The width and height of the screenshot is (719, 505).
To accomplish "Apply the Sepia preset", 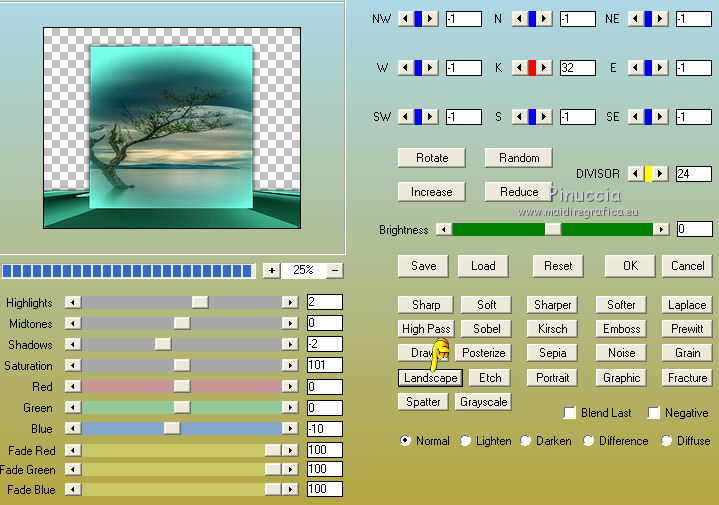I will pyautogui.click(x=552, y=353).
